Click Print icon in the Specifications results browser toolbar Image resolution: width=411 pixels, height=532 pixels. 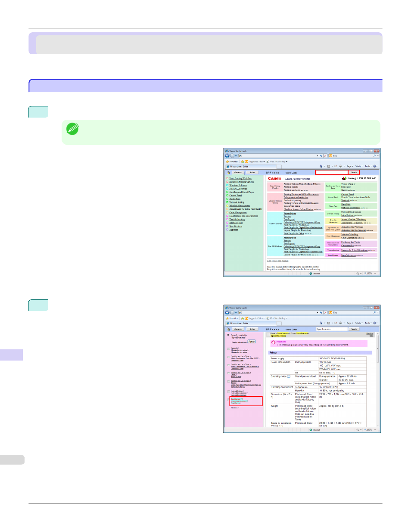click(340, 323)
